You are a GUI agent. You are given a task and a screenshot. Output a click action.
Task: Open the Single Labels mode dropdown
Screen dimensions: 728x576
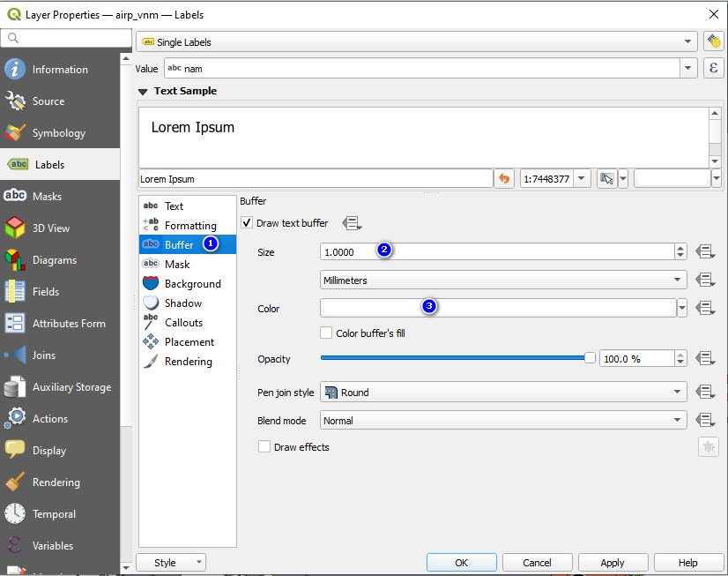[x=417, y=41]
